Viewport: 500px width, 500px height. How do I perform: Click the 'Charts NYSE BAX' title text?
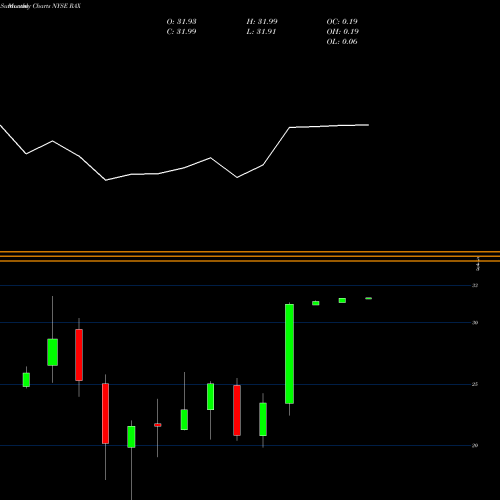click(x=57, y=6)
